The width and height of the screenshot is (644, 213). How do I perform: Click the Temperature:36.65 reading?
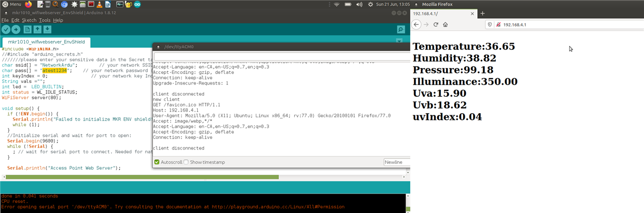[464, 47]
